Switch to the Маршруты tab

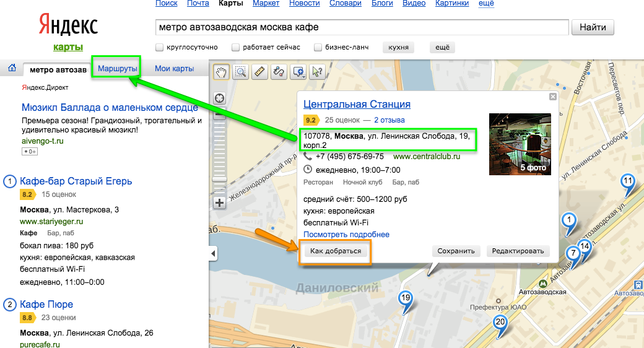[x=118, y=68]
